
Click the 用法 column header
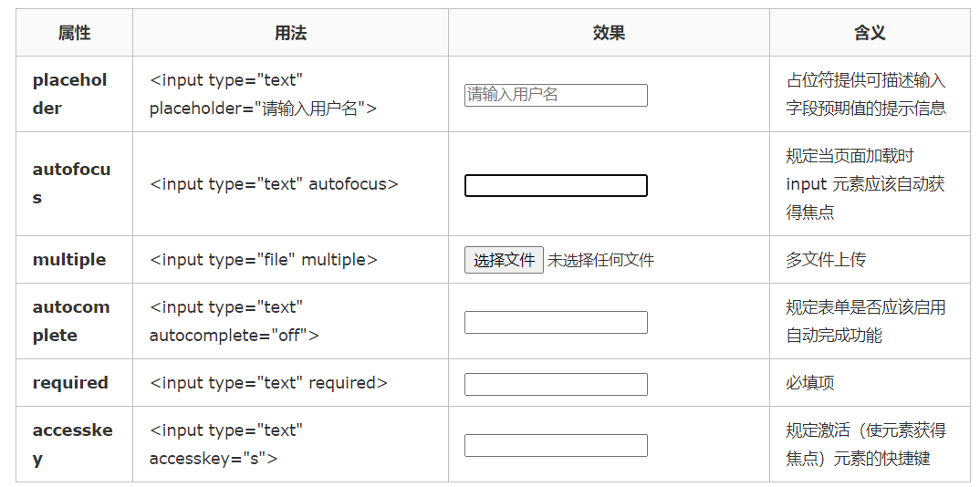click(x=290, y=33)
